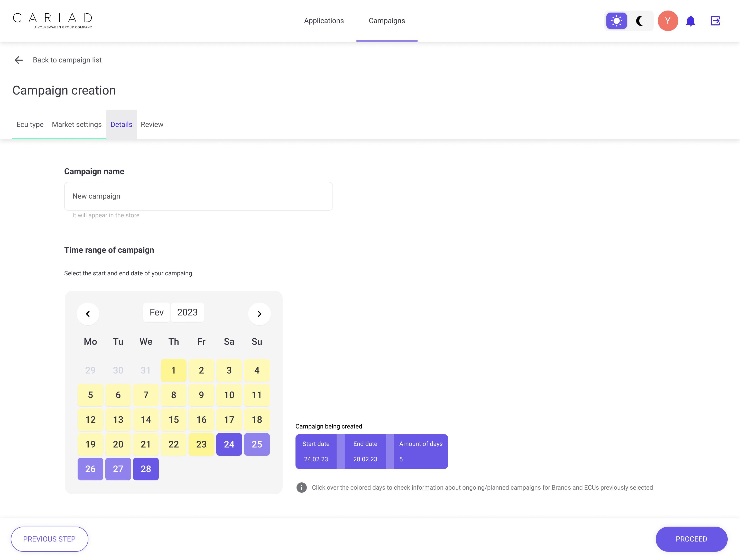Pick day 10 in the calendar
Image resolution: width=740 pixels, height=560 pixels.
point(229,395)
